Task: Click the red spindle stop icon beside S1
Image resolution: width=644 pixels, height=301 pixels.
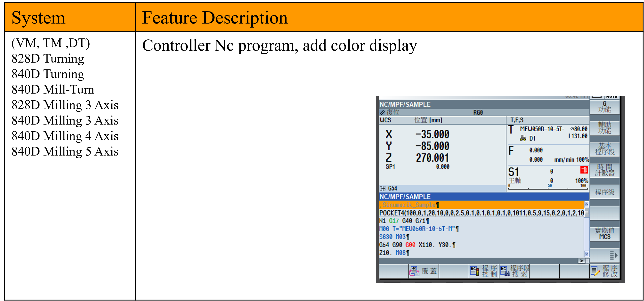Action: pos(584,170)
